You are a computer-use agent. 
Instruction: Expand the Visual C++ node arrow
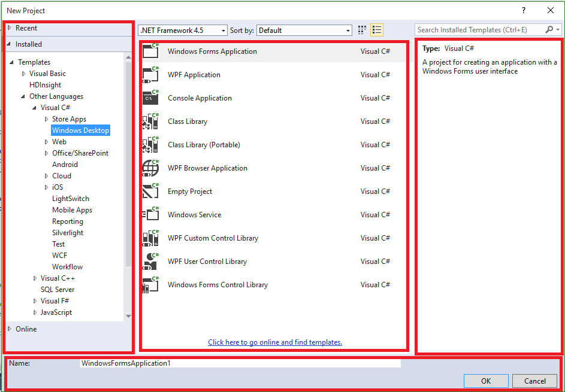[x=35, y=278]
